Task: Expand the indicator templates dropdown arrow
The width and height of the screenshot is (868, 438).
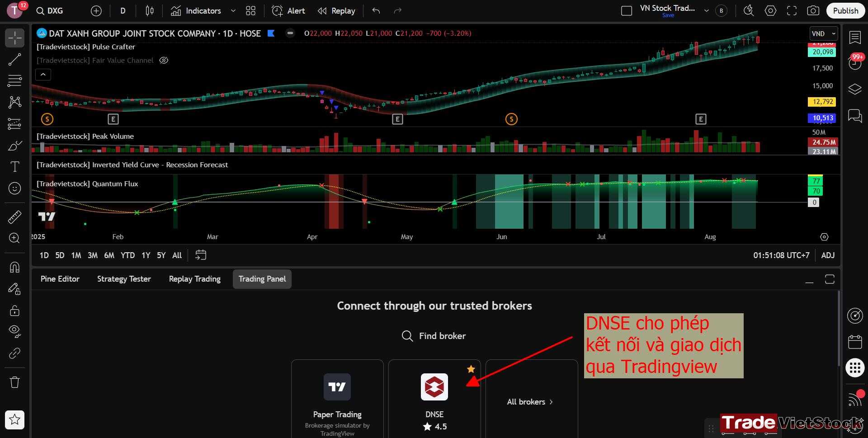Action: click(233, 11)
